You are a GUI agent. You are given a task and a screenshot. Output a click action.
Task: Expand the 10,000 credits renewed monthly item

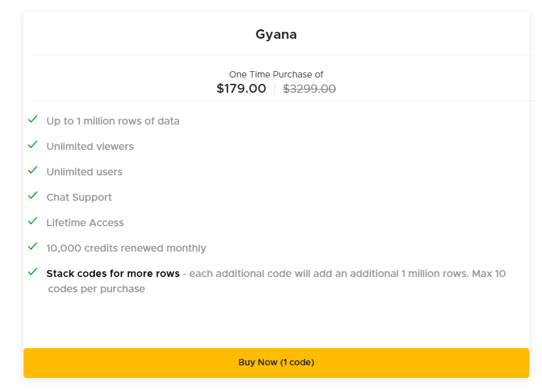click(125, 248)
